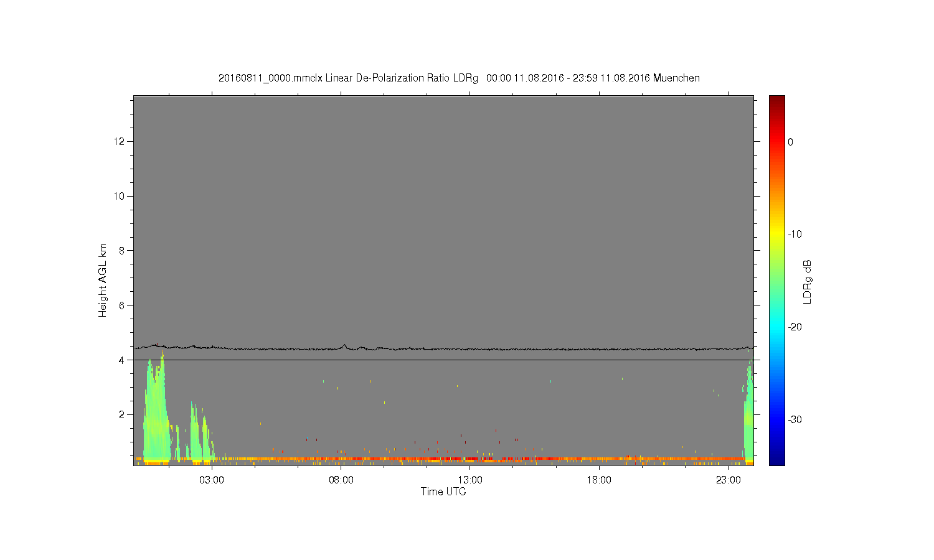Click the height tick label 4

123,360
